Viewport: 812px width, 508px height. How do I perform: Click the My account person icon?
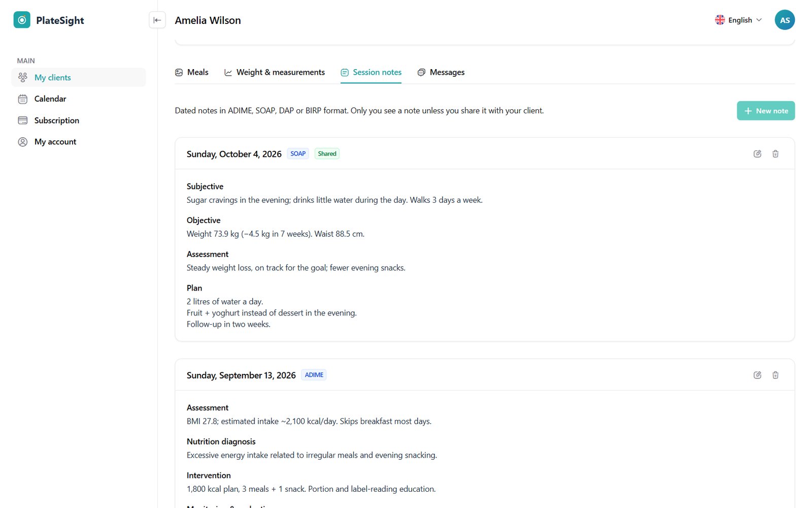tap(23, 142)
